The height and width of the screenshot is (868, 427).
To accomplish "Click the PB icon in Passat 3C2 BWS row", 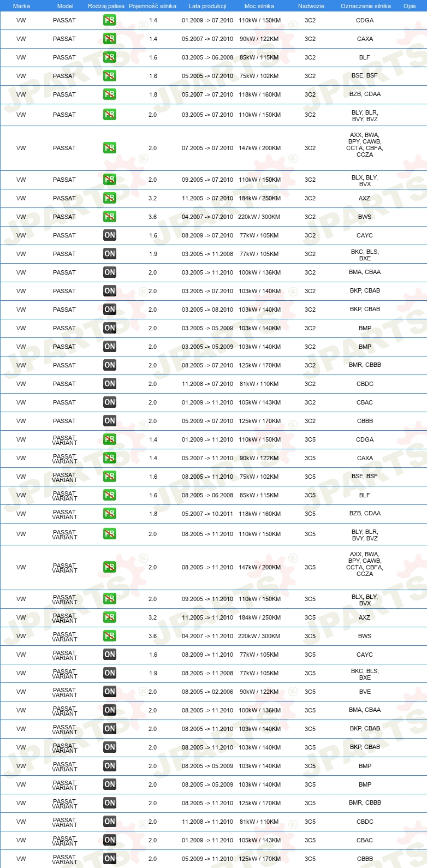I will pos(110,217).
